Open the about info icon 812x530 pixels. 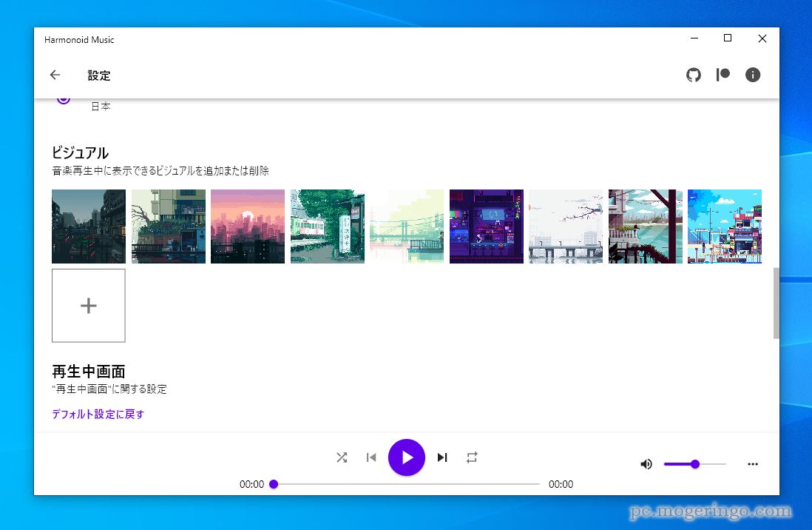point(752,76)
